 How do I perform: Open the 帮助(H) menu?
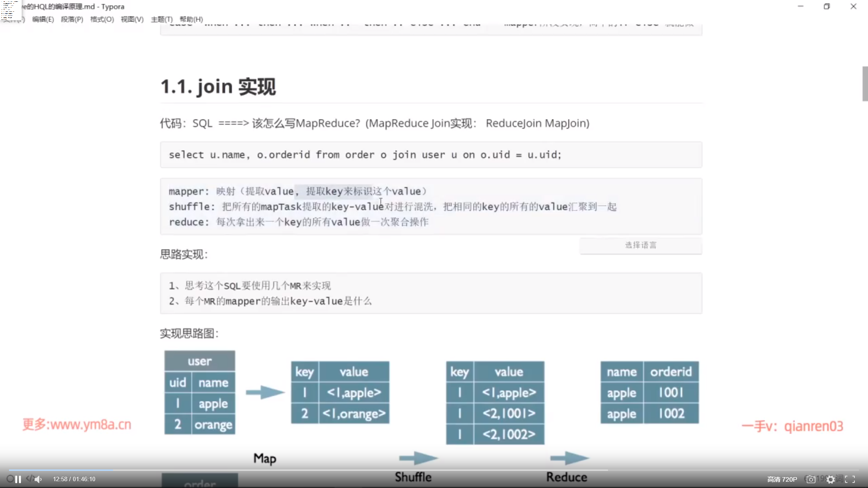tap(191, 19)
